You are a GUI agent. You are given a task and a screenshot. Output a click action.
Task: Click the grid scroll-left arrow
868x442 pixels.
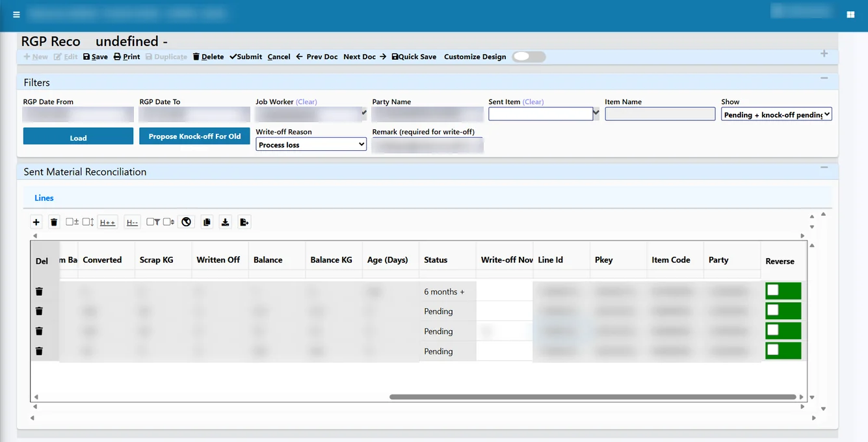pos(36,396)
